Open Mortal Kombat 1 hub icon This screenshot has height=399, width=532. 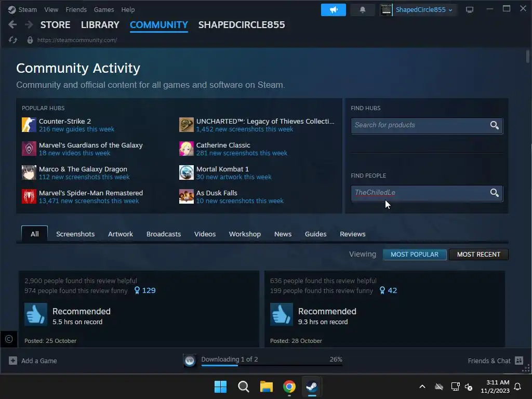pos(187,172)
